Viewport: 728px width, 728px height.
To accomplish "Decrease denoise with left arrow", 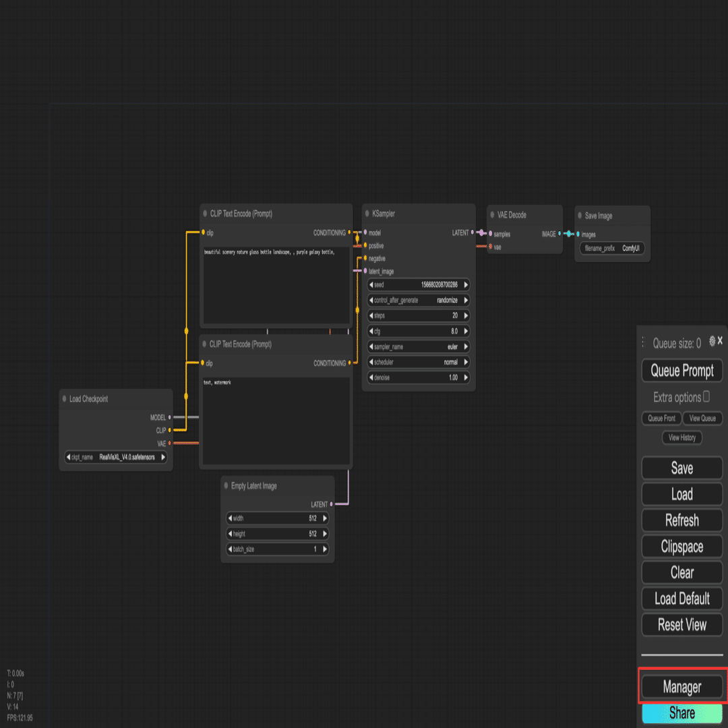I will click(x=371, y=377).
